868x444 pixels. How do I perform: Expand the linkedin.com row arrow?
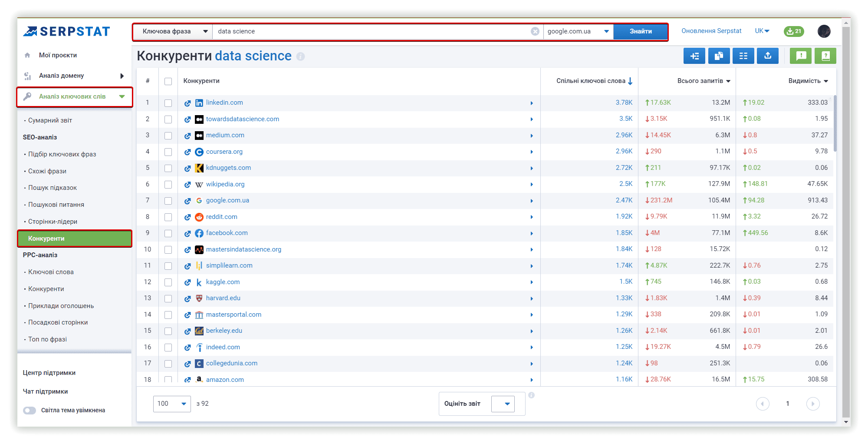click(532, 103)
